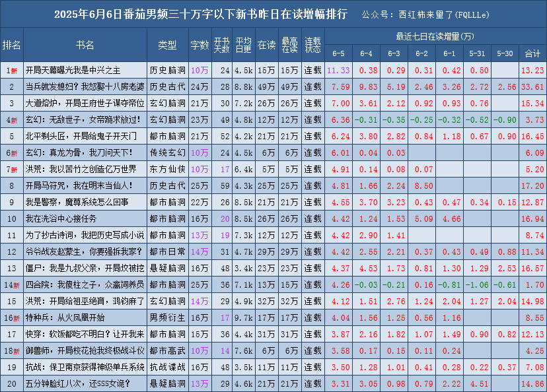Viewport: 547px width, 392px height.
Task: Select book title 四合院：我傻柱之子，众禽饲养员
Action: [85, 284]
